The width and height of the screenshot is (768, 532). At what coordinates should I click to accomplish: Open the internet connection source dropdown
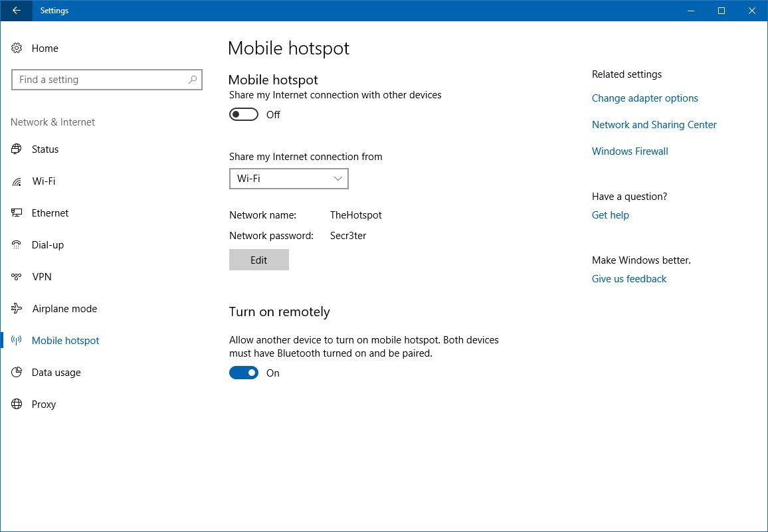288,178
